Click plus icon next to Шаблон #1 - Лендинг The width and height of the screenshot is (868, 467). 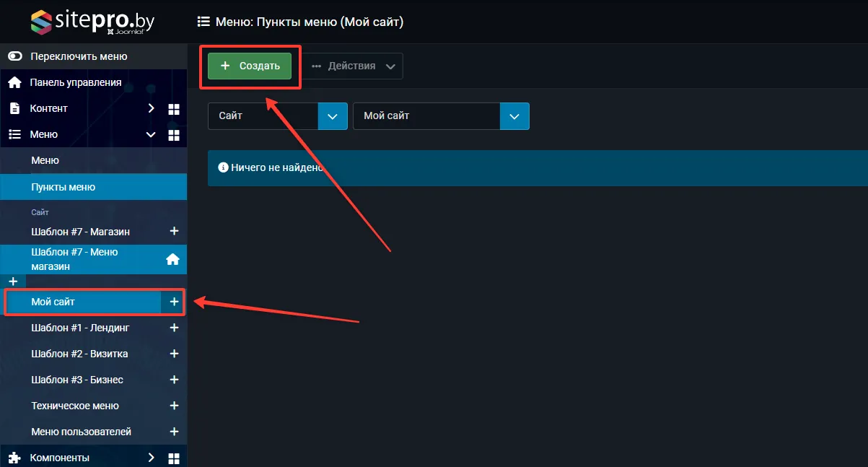[173, 328]
